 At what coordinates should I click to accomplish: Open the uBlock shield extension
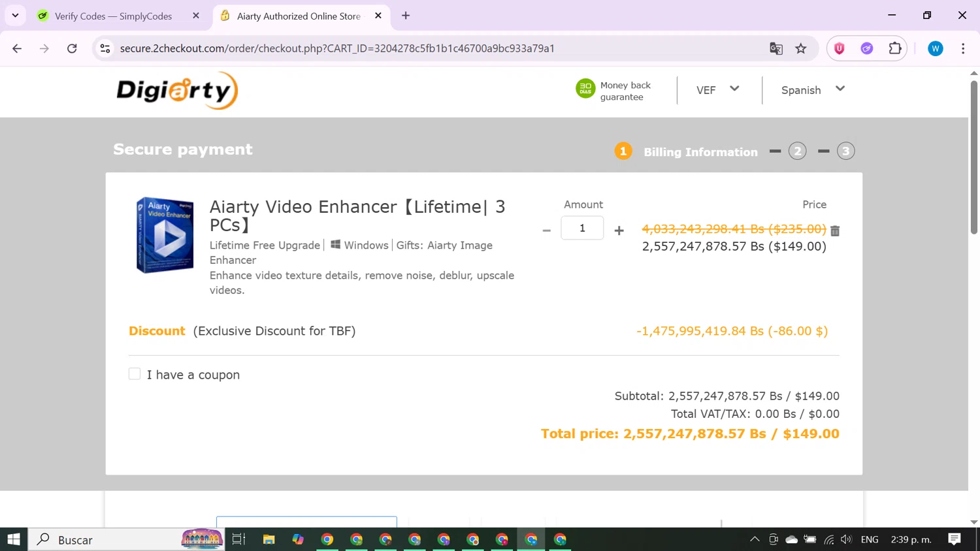[x=840, y=48]
